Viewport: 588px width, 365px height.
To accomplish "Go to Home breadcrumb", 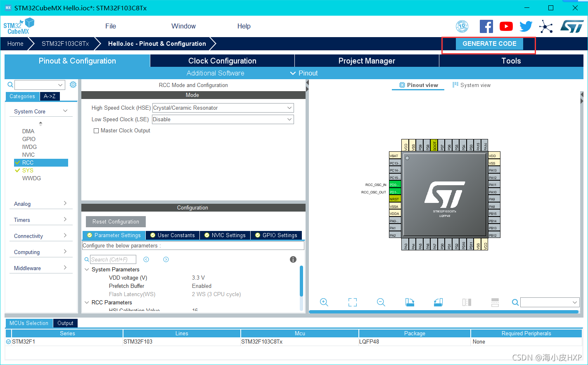I will [15, 44].
